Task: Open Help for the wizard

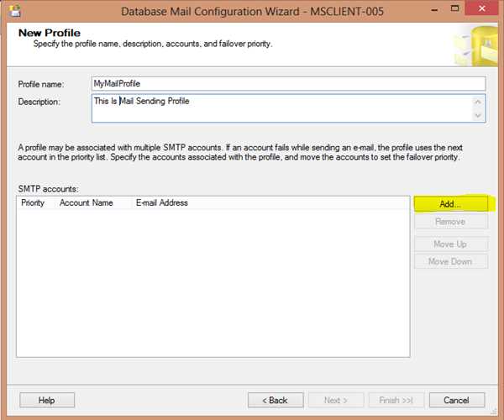Action: coord(46,400)
